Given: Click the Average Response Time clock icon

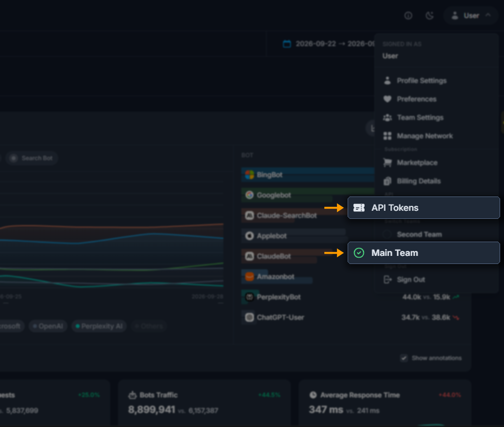Looking at the screenshot, I should pos(313,395).
